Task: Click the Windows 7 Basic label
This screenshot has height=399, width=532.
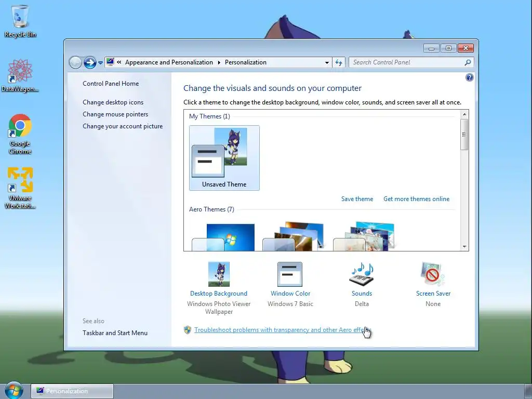Action: (x=290, y=303)
